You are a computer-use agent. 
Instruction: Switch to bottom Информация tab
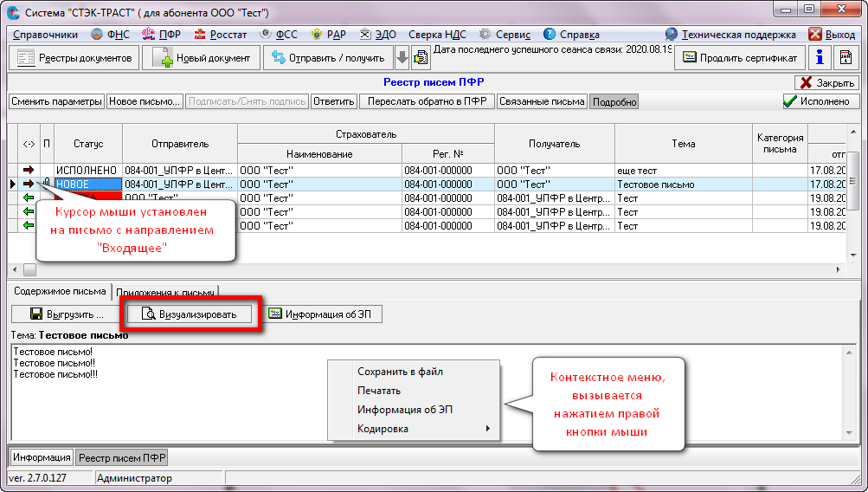tap(42, 457)
